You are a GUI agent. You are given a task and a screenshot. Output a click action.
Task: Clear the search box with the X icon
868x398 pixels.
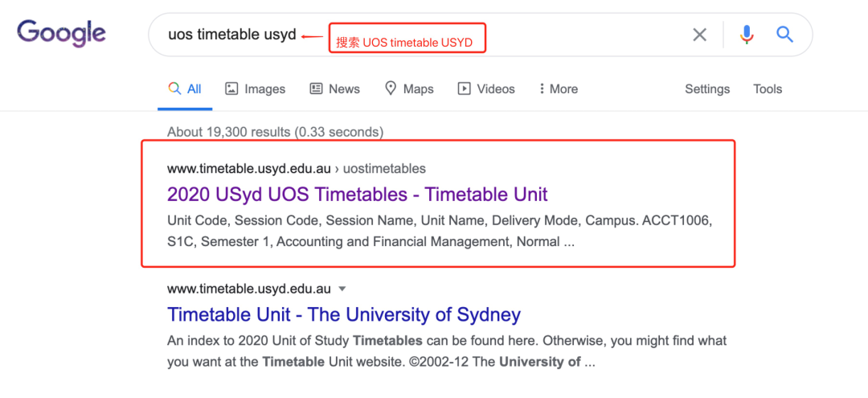(700, 35)
